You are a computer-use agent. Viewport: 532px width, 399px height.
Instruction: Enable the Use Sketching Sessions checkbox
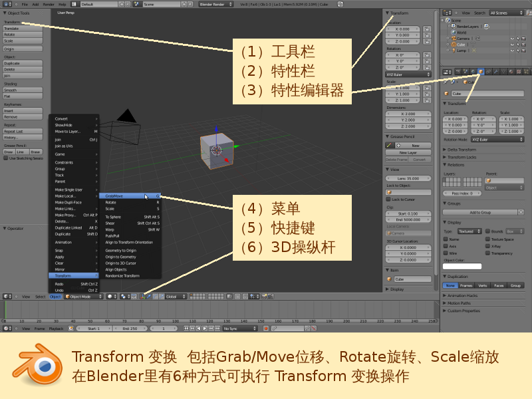point(6,158)
